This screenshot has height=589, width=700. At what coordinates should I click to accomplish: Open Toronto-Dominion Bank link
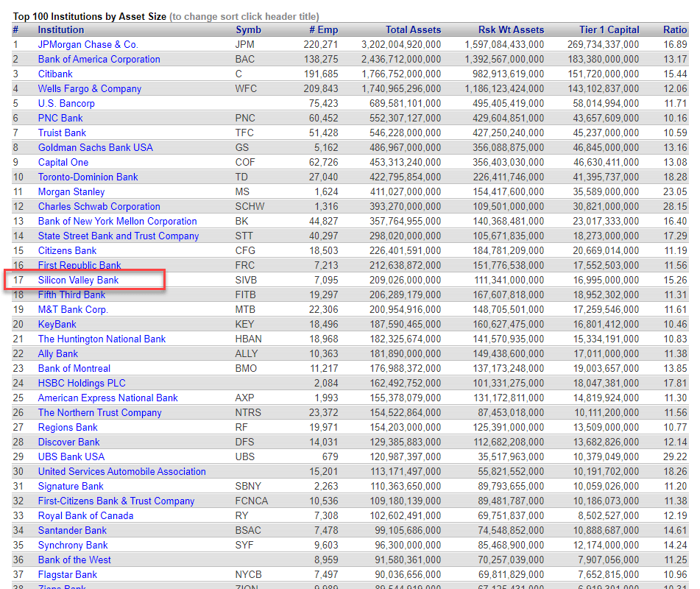click(x=88, y=177)
